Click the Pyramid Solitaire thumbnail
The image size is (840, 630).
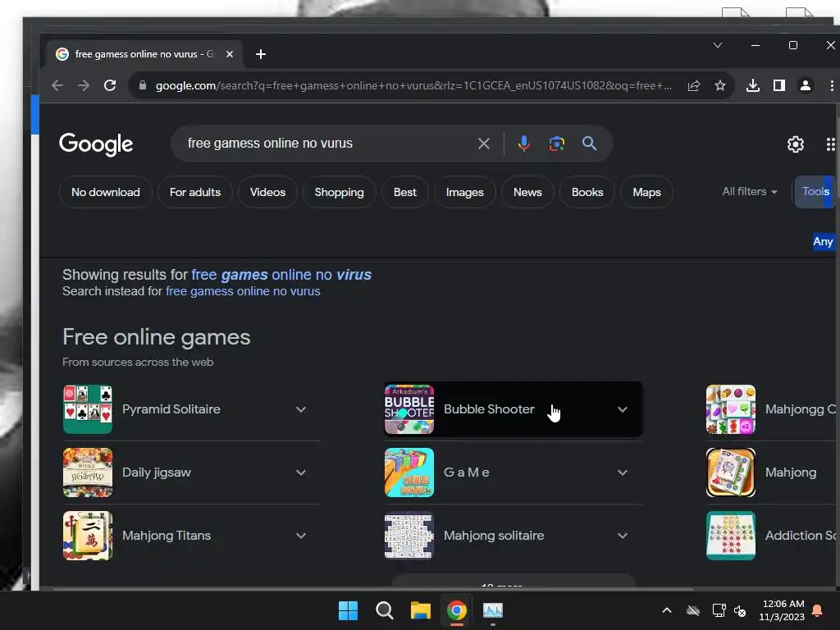pos(88,409)
